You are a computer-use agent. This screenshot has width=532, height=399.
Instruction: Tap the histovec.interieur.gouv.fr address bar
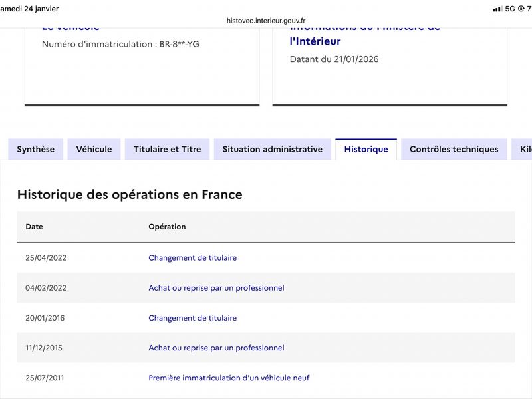(266, 21)
